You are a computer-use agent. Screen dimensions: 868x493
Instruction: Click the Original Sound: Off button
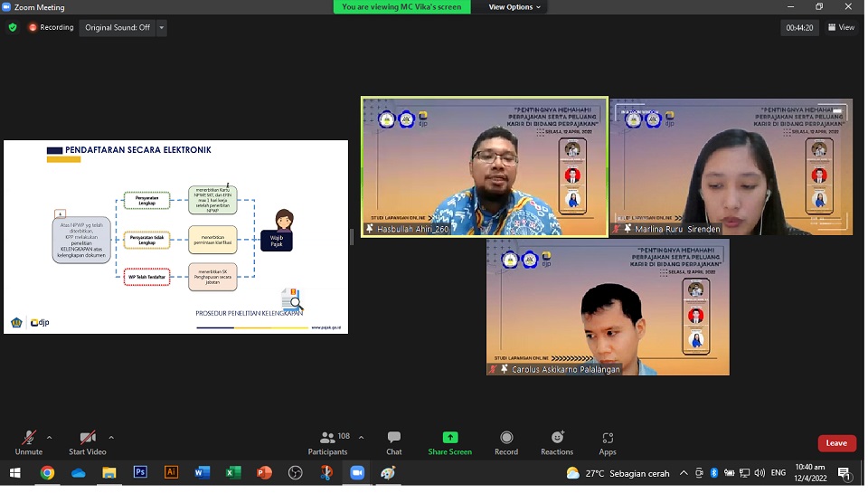pyautogui.click(x=118, y=27)
